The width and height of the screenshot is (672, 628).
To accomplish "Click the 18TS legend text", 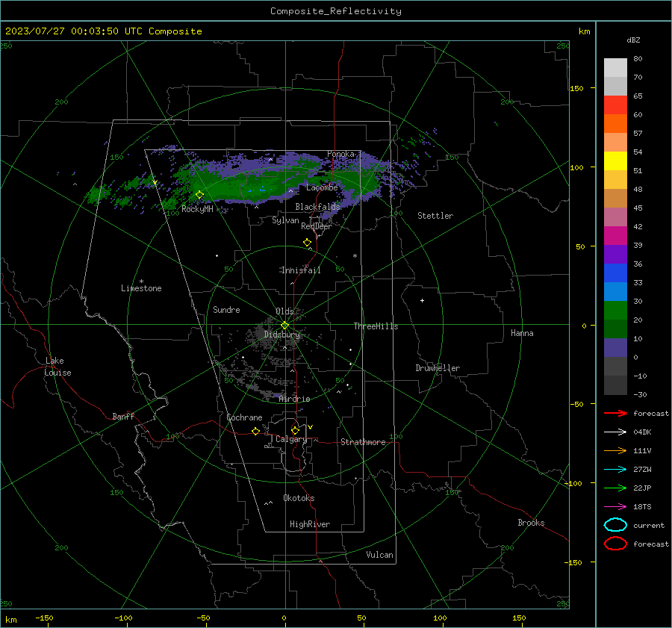I will (642, 507).
